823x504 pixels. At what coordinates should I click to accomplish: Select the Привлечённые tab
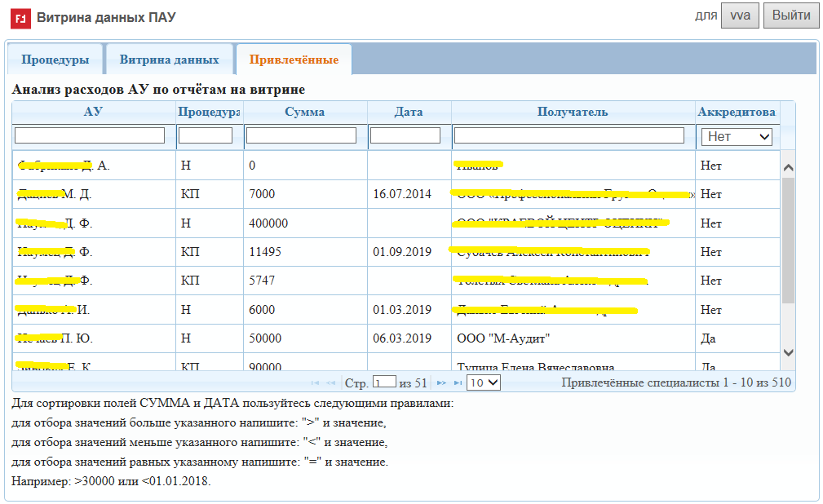click(294, 60)
